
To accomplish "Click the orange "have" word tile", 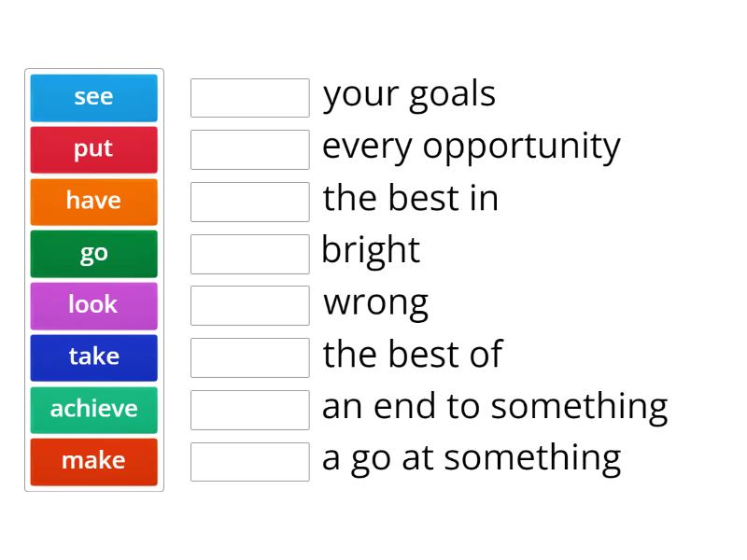I will (93, 202).
